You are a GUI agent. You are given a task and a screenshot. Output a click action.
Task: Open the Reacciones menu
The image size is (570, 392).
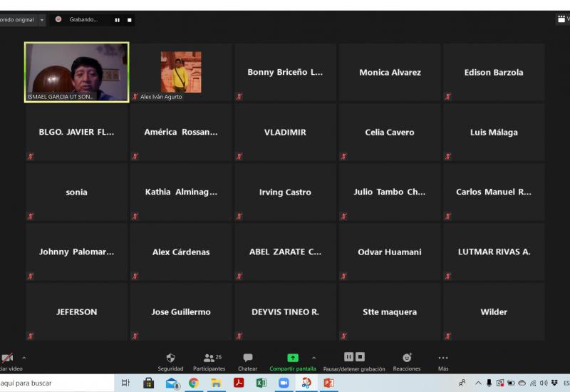coord(407,361)
